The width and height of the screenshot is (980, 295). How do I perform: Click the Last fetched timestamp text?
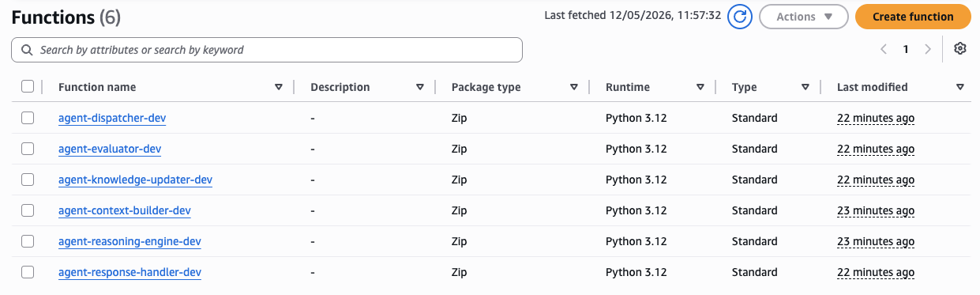pyautogui.click(x=633, y=15)
